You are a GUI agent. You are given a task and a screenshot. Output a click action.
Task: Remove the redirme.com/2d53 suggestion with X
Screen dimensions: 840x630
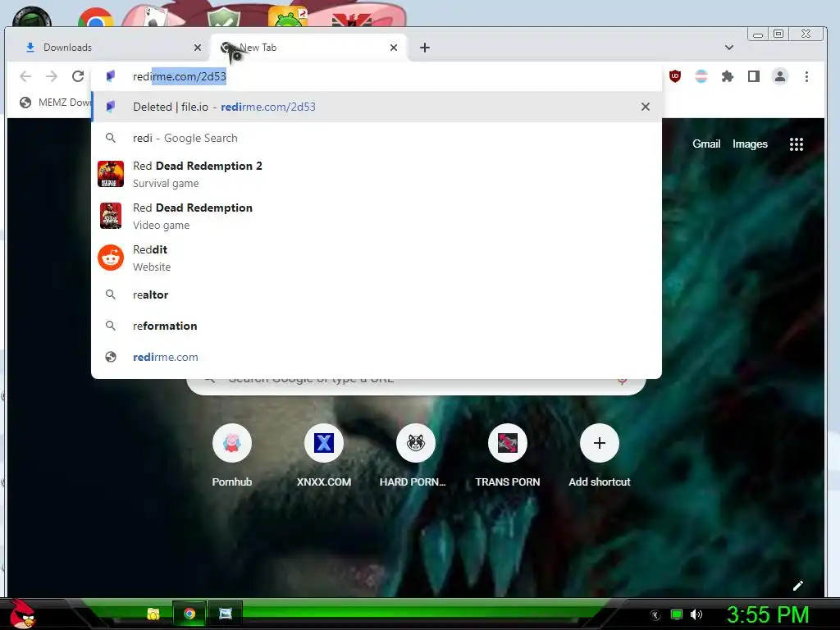(646, 107)
